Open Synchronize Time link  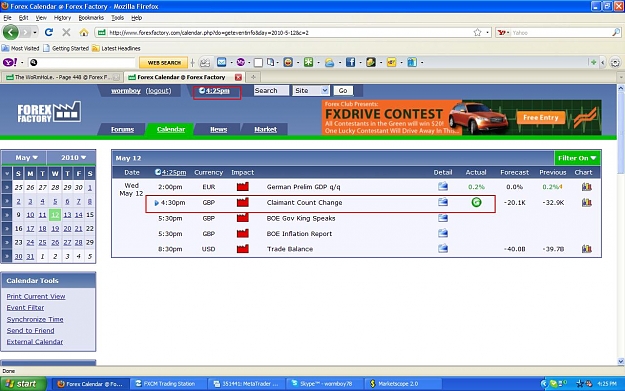click(x=35, y=319)
